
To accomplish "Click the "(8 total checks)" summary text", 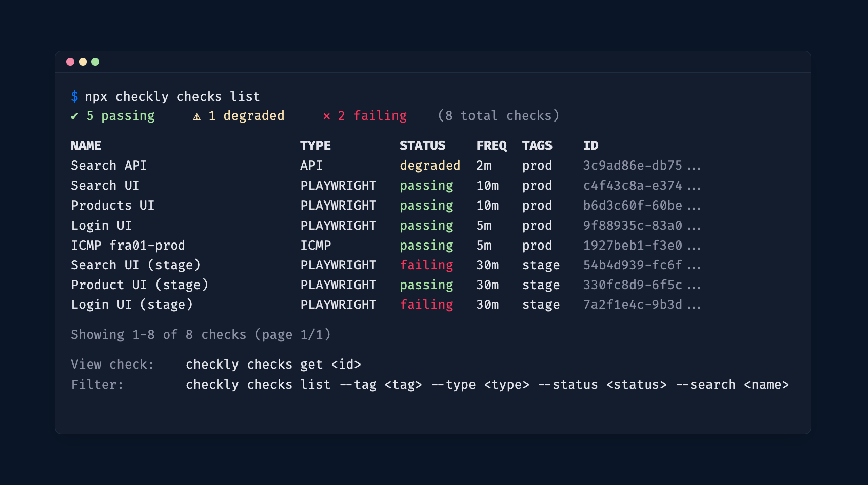I will pyautogui.click(x=499, y=115).
